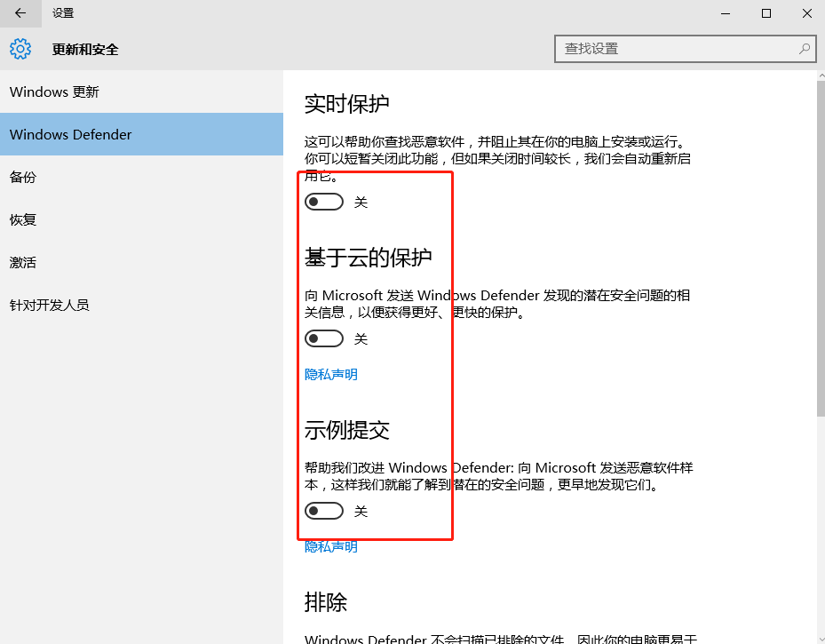Open 隐私声明 under 基于云的保护
The image size is (825, 644).
click(330, 374)
